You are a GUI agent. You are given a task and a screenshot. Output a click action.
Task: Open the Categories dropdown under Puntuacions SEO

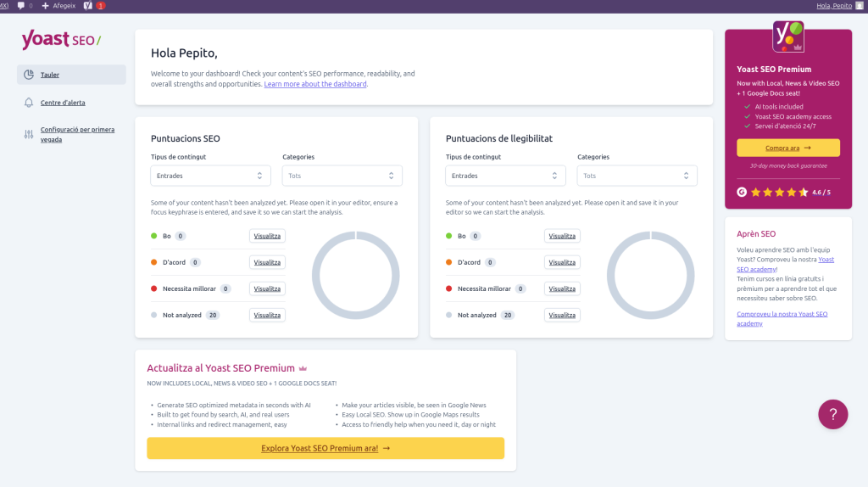(342, 176)
